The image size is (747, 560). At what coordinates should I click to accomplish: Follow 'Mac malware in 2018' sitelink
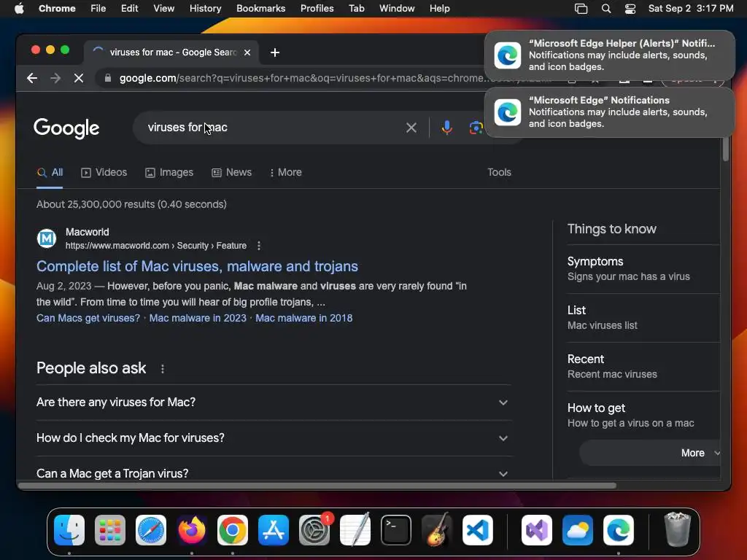point(304,318)
